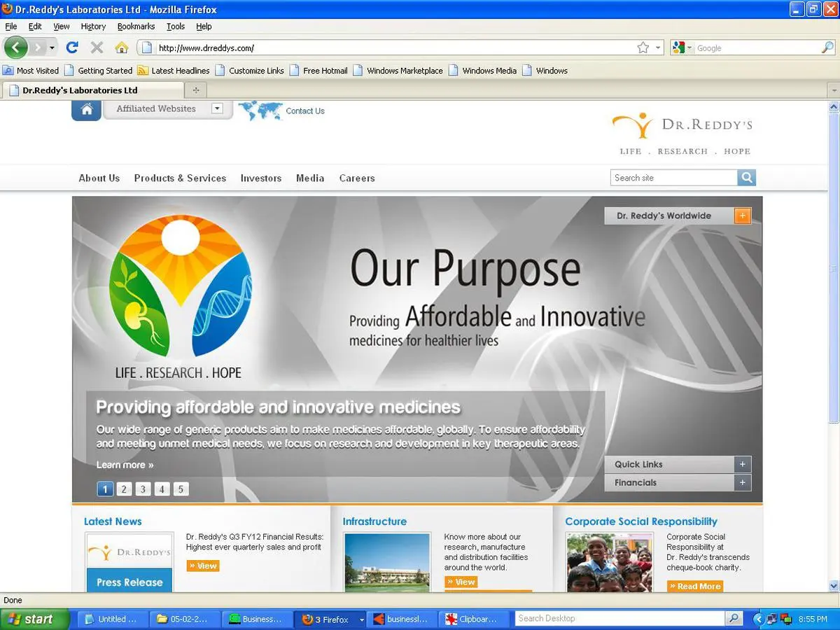Open the back/forward history dropdown arrow

52,48
